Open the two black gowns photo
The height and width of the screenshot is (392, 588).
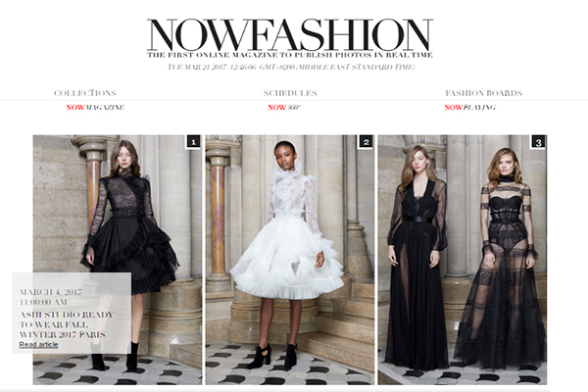pos(463,260)
